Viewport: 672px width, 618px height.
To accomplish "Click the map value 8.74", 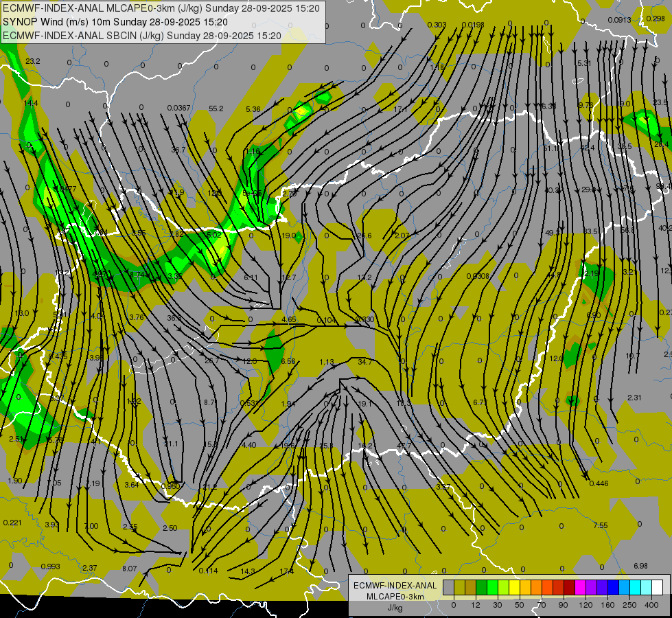I will (137, 275).
